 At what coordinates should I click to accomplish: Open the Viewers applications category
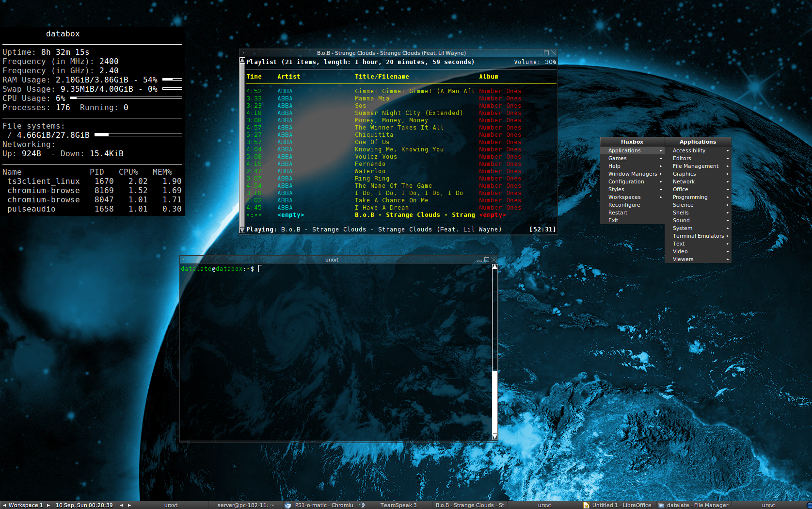[x=698, y=259]
